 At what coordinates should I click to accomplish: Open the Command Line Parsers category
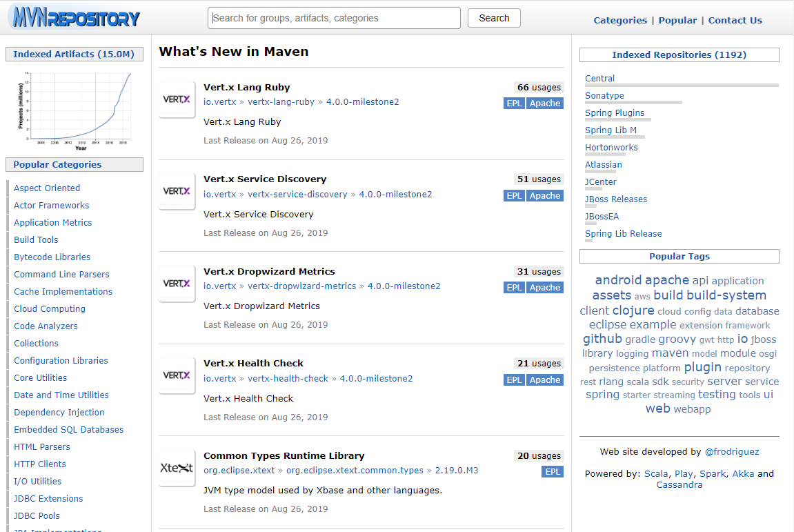click(61, 274)
